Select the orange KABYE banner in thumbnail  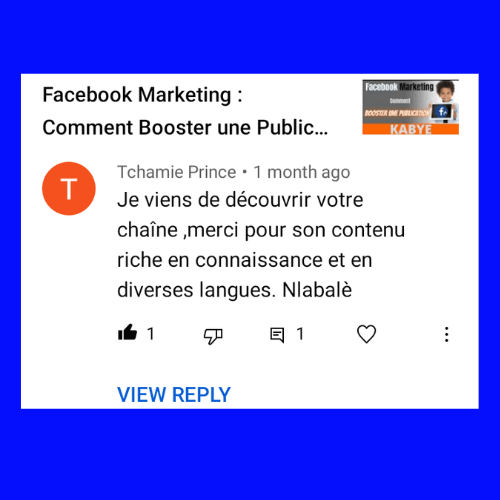[x=410, y=129]
